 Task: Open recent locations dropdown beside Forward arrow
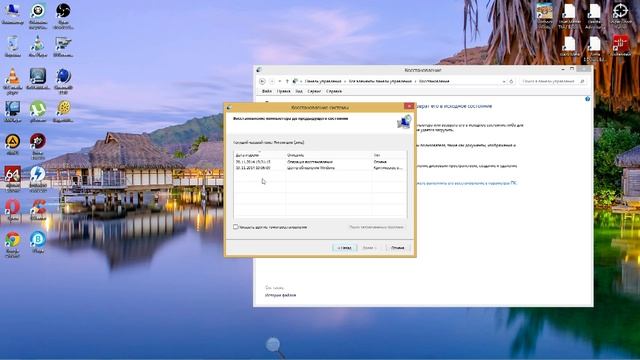(x=280, y=82)
